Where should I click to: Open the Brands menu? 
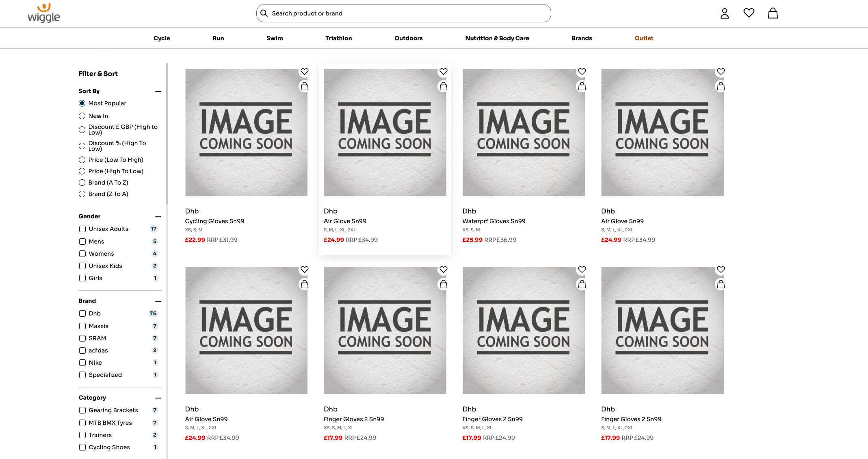(582, 38)
